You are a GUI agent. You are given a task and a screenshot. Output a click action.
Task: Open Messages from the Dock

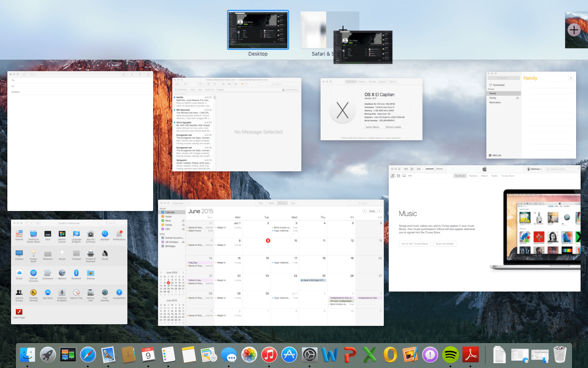tap(229, 355)
